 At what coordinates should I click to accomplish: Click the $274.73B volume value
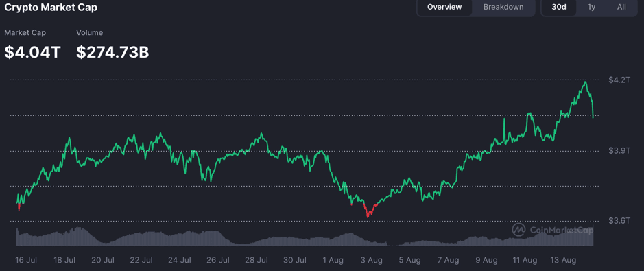pos(112,52)
